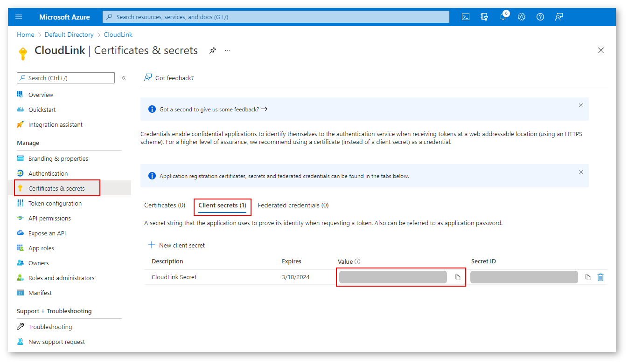This screenshot has width=628, height=364.
Task: Delete the CloudLink Secret
Action: pyautogui.click(x=600, y=277)
